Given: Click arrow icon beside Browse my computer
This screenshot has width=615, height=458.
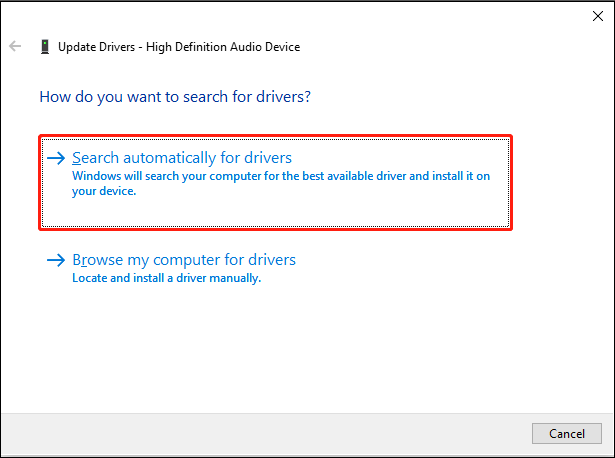Looking at the screenshot, I should (57, 260).
